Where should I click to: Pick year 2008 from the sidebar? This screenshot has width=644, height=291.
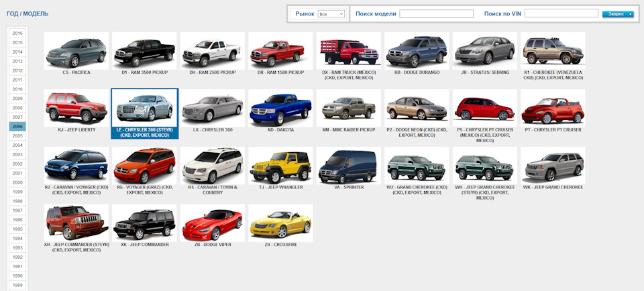click(17, 108)
